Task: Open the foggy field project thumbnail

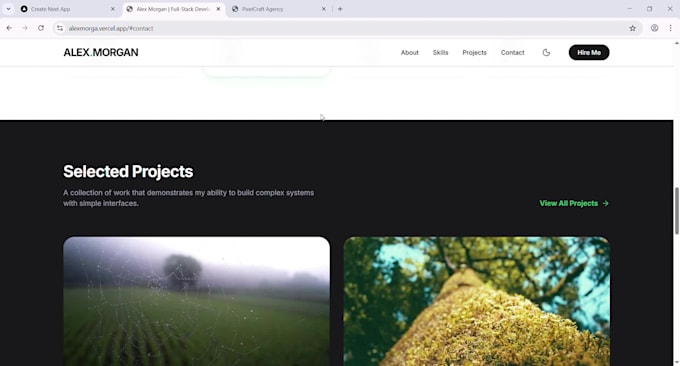Action: click(196, 301)
